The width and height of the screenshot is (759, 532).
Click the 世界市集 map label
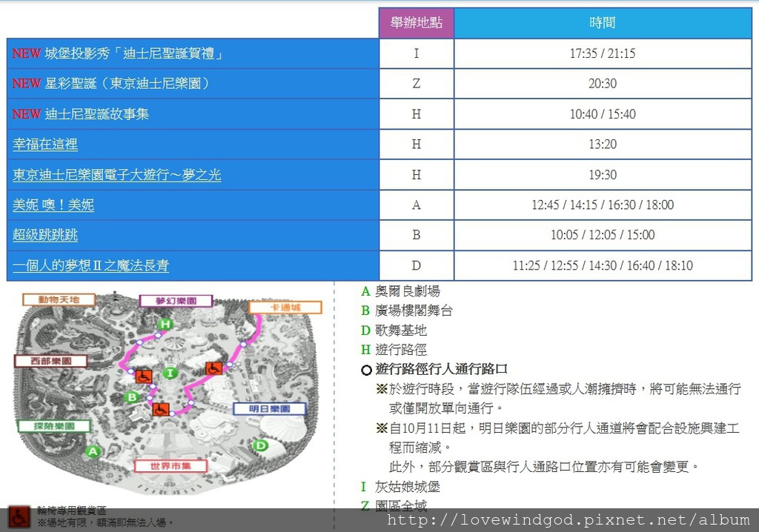coord(170,466)
